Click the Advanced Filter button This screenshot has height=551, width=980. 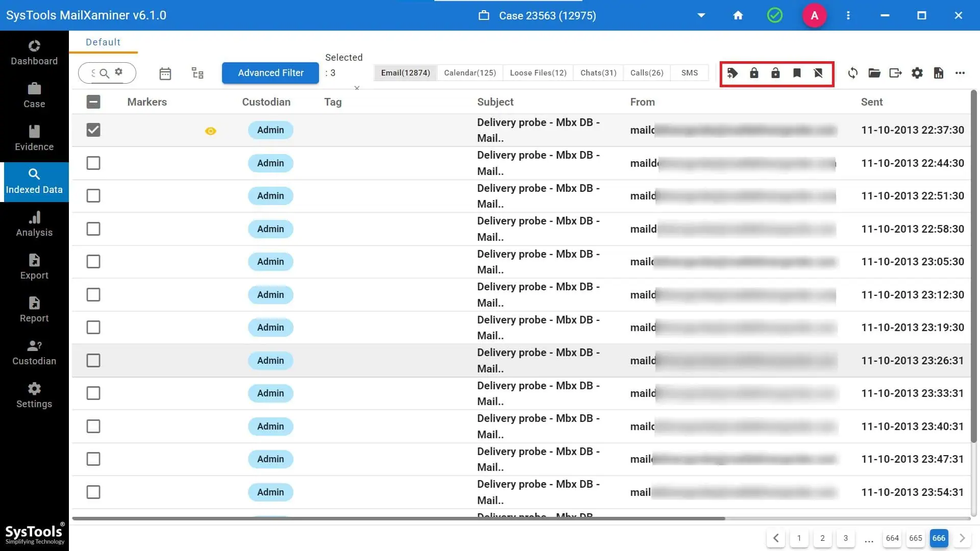pyautogui.click(x=271, y=72)
